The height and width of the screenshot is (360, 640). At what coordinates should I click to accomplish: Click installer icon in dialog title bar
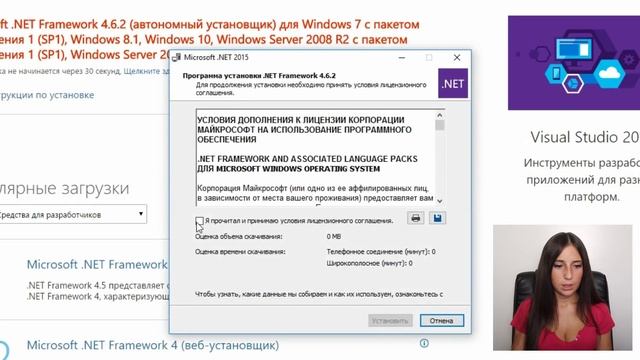coord(176,58)
